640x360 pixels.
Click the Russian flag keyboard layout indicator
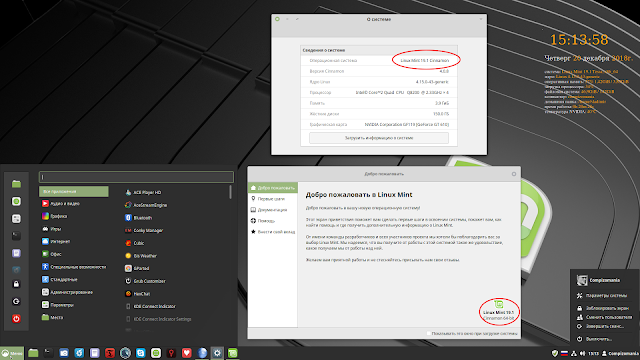click(564, 353)
